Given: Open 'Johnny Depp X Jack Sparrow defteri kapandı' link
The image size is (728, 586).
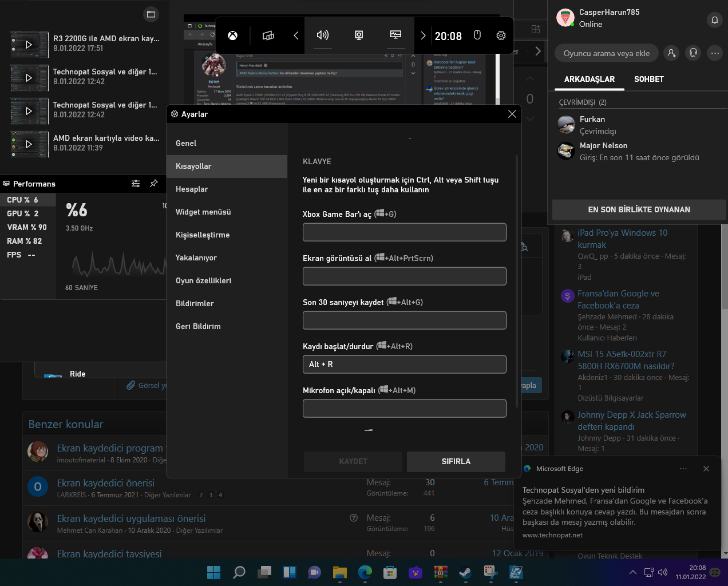Looking at the screenshot, I should [x=632, y=421].
